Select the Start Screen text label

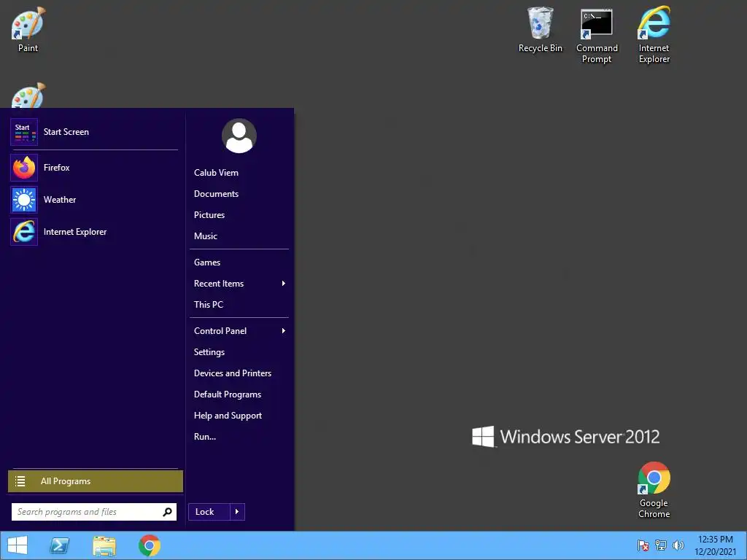(66, 132)
